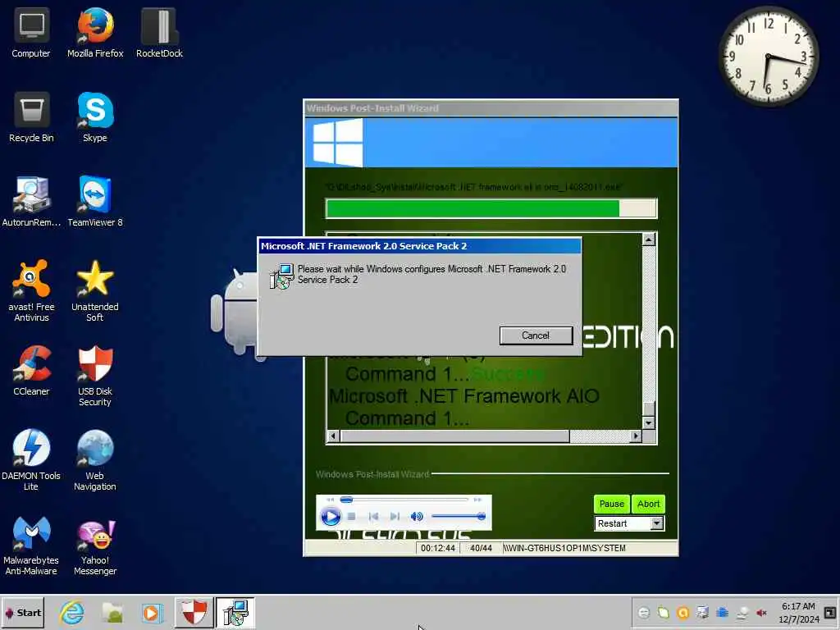Open the Web Navigation shortcut

point(95,459)
